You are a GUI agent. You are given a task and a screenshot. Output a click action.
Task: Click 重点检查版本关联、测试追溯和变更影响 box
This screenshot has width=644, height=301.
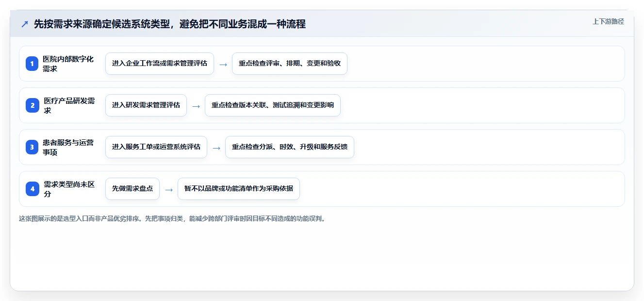pos(273,105)
